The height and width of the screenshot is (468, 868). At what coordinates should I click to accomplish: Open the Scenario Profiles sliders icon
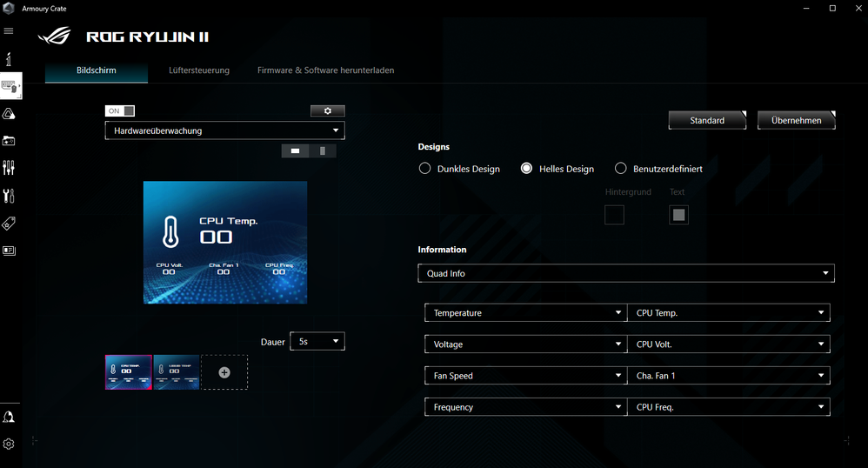pyautogui.click(x=9, y=168)
